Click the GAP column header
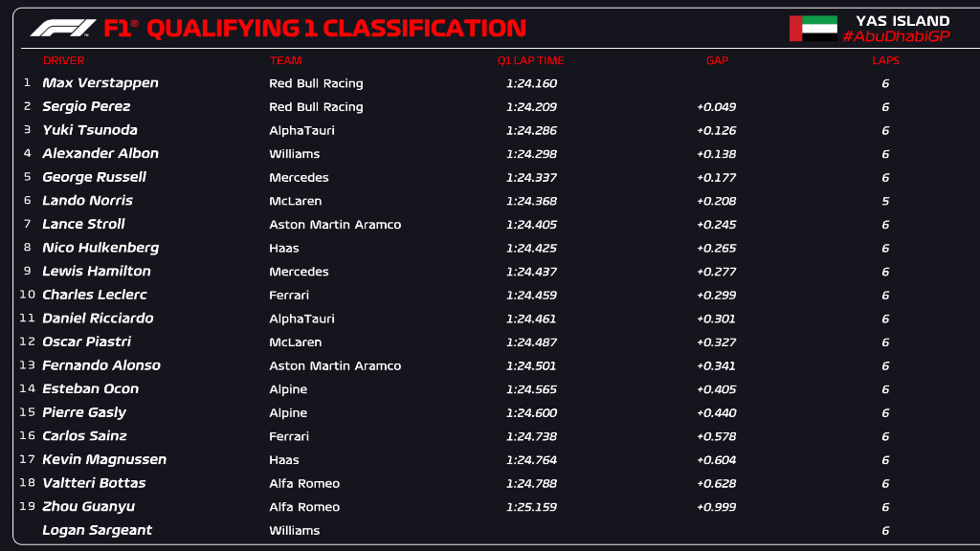The height and width of the screenshot is (551, 980). pyautogui.click(x=717, y=60)
